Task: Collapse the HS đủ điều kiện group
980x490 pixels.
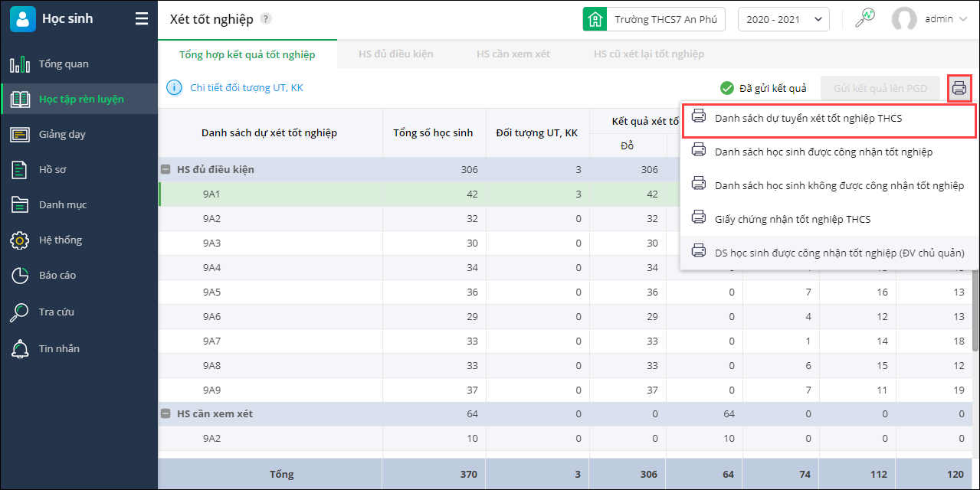Action: (166, 169)
